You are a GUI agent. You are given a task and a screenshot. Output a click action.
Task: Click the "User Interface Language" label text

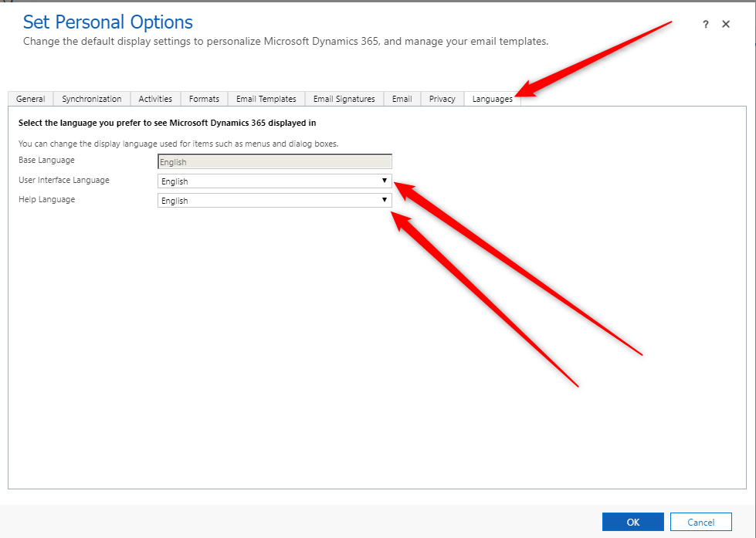(x=64, y=180)
